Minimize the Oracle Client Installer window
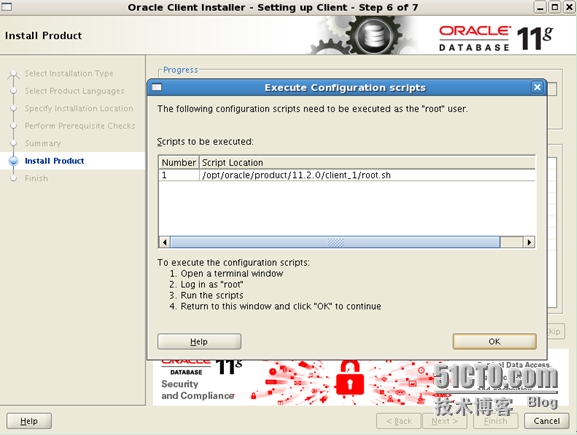 [x=540, y=7]
